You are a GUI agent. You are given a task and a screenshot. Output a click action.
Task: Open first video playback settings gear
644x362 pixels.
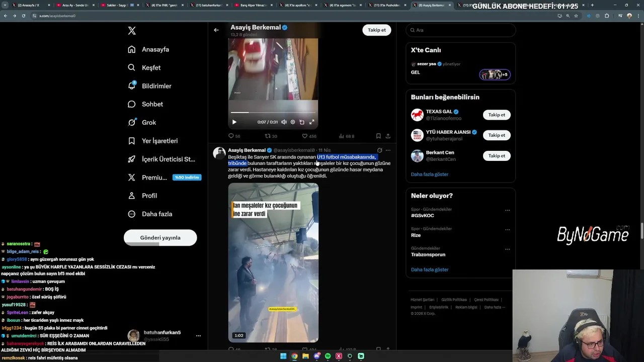coord(293,122)
